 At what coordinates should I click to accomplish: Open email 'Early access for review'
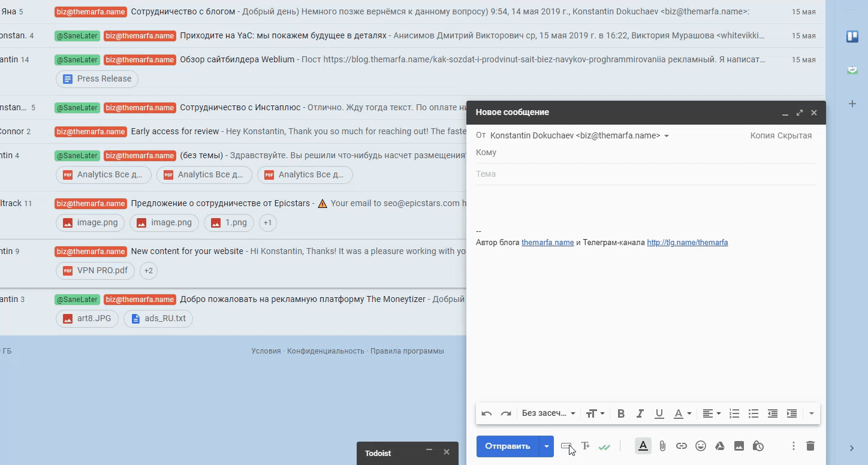pos(175,131)
